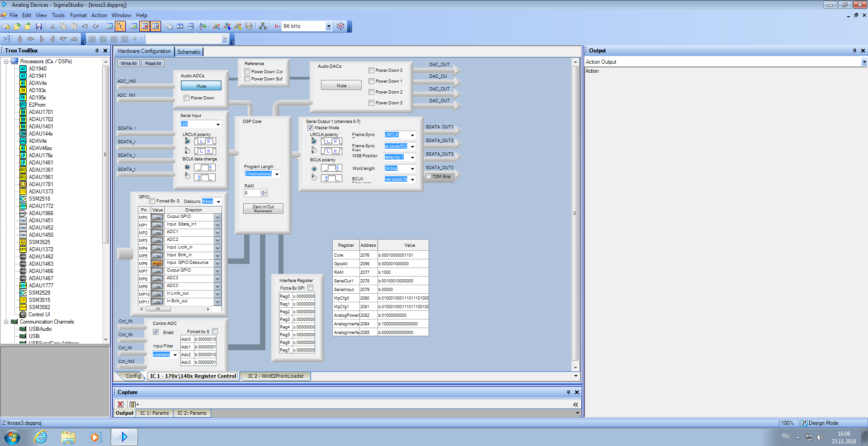Switch to IC 2 - WinE2PromLoader tab
Screen dimensions: 868x446
coord(276,376)
